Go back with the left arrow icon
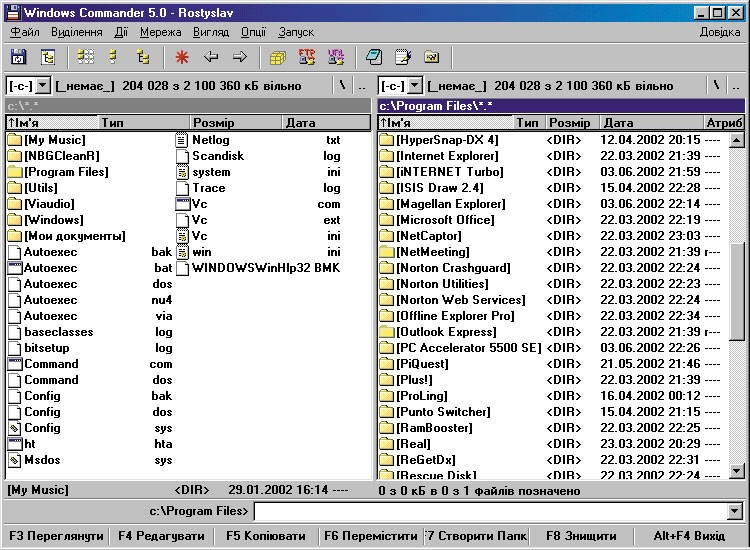The image size is (750, 550). coord(211,57)
